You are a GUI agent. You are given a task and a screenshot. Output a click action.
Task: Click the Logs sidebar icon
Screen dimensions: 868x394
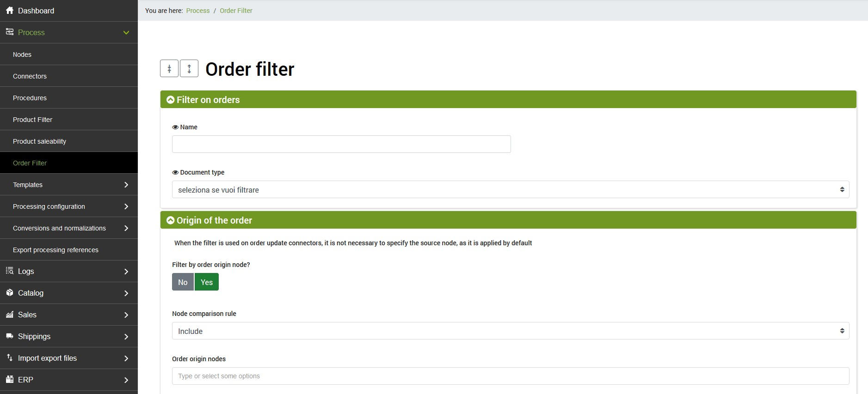[x=10, y=271]
